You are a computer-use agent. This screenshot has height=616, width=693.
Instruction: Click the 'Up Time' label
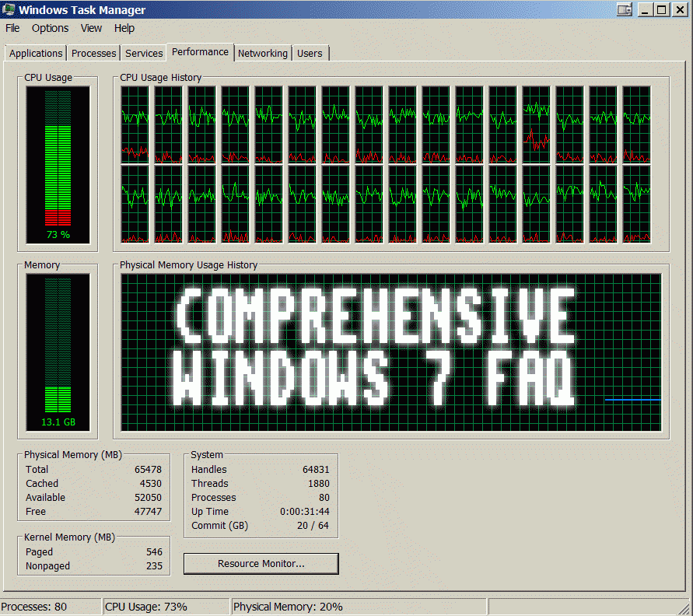pyautogui.click(x=210, y=512)
